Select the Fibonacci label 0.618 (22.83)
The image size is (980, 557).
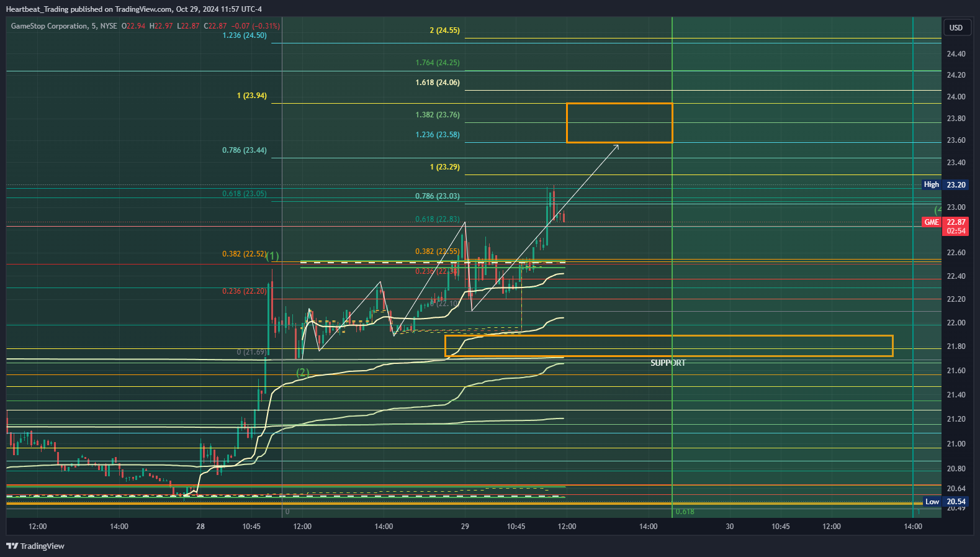438,219
